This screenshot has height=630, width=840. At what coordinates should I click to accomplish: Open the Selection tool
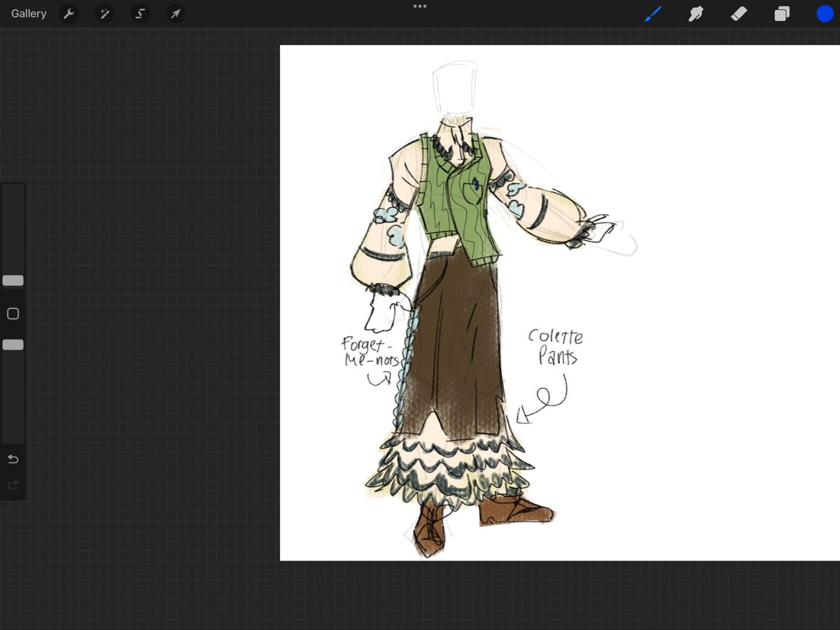coord(139,13)
